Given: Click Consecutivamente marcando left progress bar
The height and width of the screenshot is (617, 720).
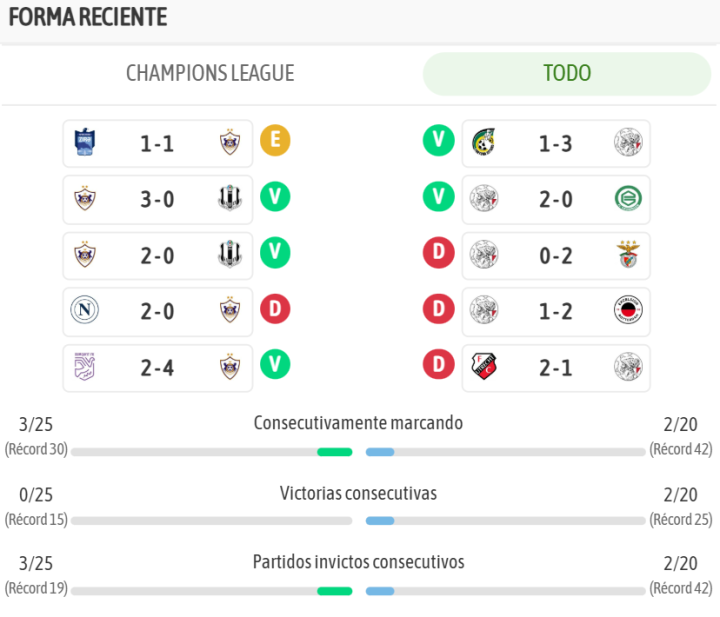Looking at the screenshot, I should click(x=211, y=452).
